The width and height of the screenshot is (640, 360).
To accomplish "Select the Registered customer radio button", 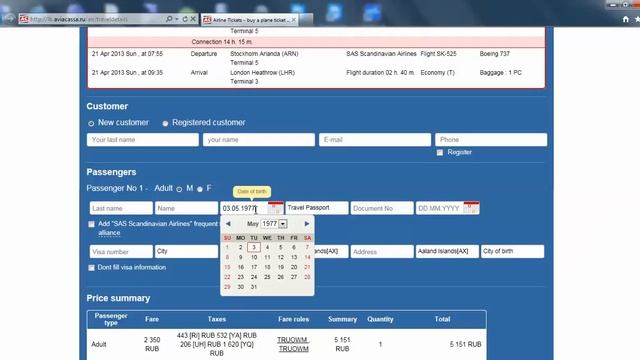I will tap(165, 123).
